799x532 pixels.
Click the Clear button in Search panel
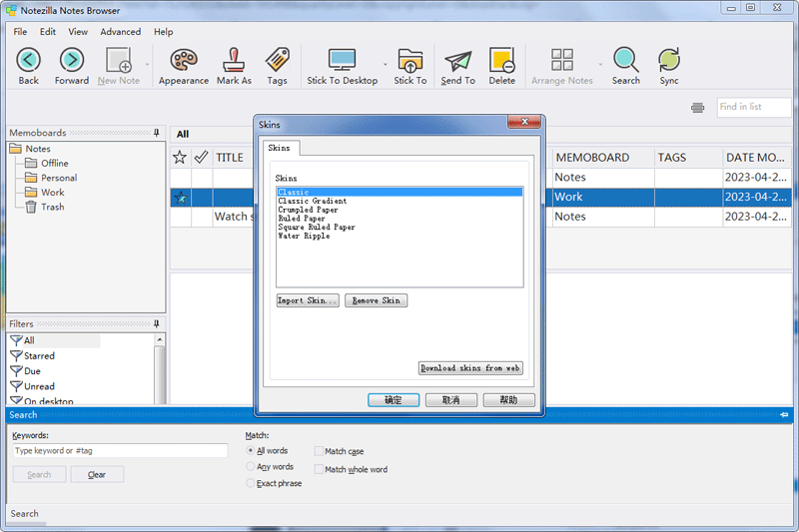(97, 474)
